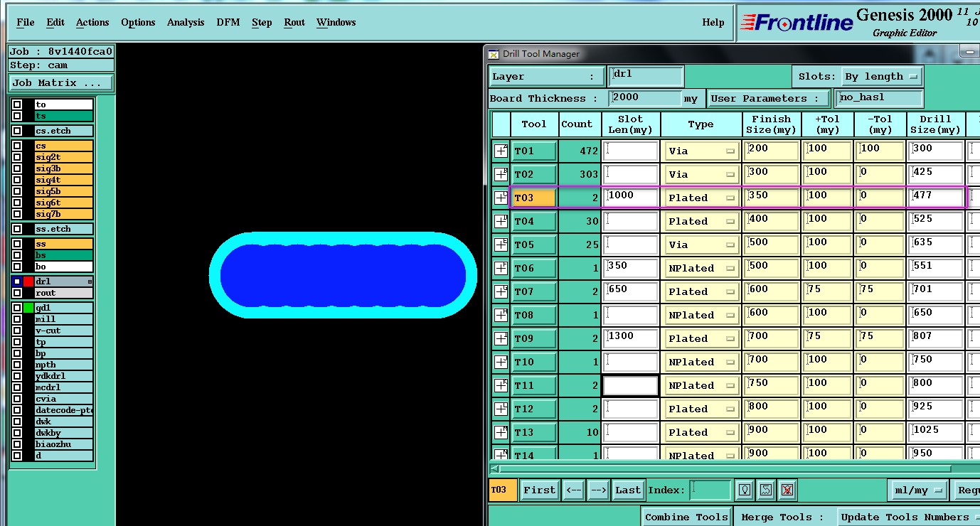Click the drill symbol icon for row T04
The width and height of the screenshot is (980, 526).
pos(501,221)
